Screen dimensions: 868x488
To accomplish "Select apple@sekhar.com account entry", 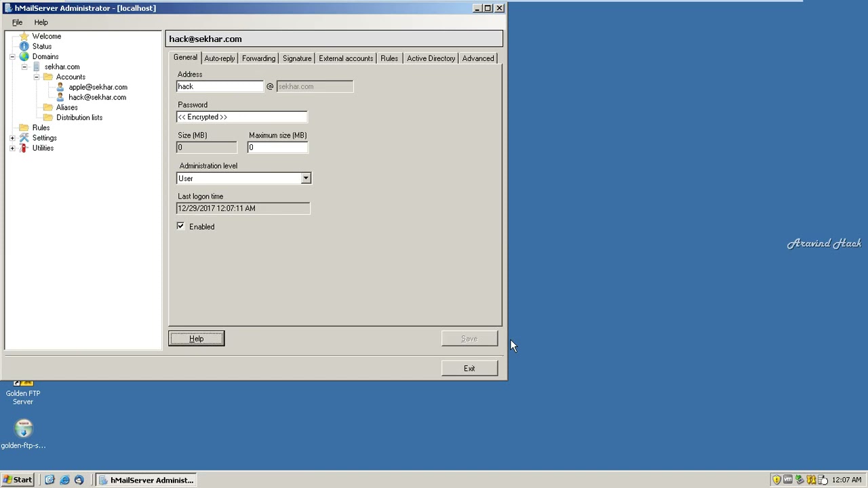I will [x=98, y=87].
